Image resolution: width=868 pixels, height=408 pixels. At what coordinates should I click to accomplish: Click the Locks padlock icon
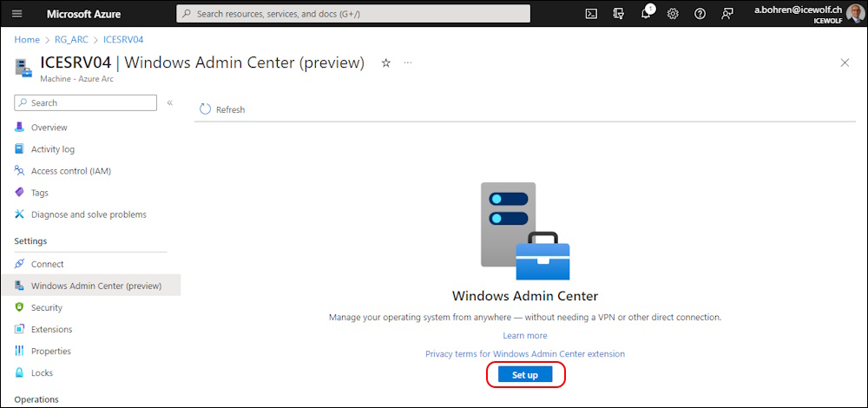pyautogui.click(x=20, y=372)
